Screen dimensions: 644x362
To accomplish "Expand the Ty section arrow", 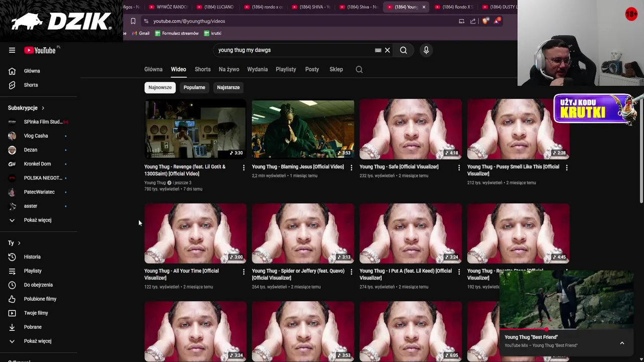I will tap(19, 243).
